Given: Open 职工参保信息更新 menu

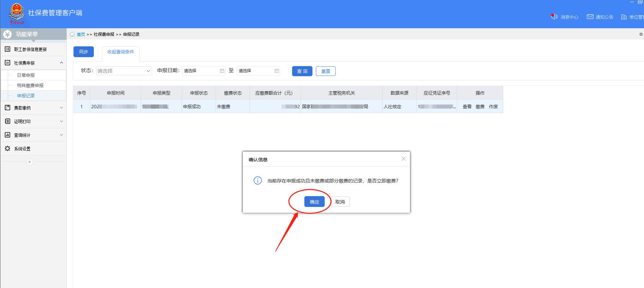Looking at the screenshot, I should (33, 49).
